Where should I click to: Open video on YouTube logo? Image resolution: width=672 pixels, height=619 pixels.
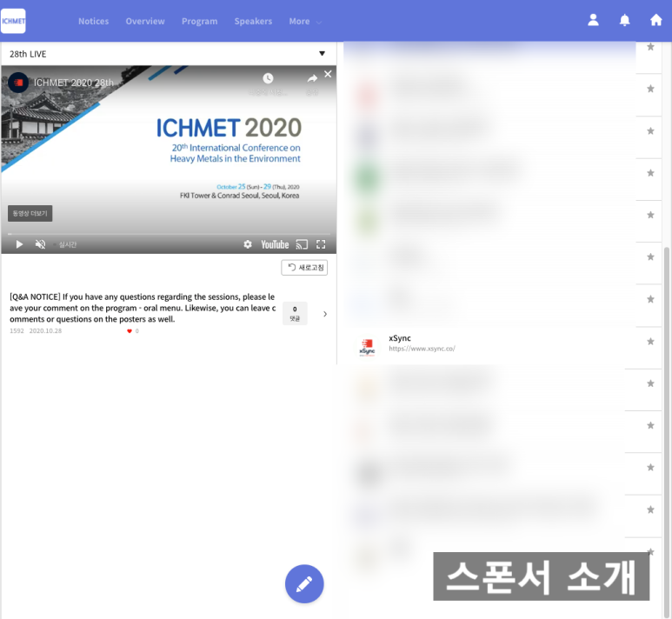(x=275, y=244)
